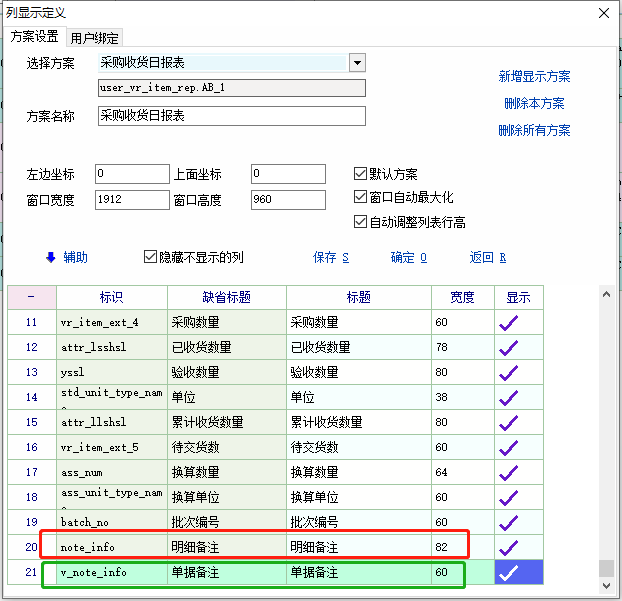Click the minus collapse header cell in table
Screen dimensions: 622x601
[x=31, y=297]
